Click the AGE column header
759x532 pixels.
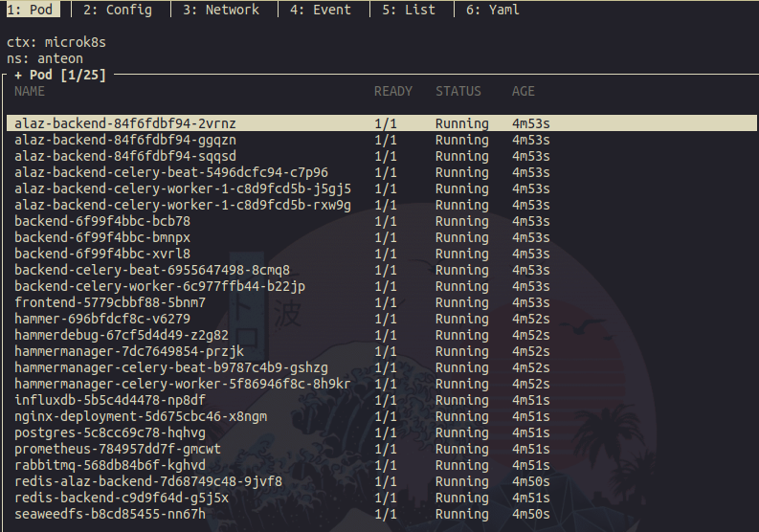tap(524, 91)
